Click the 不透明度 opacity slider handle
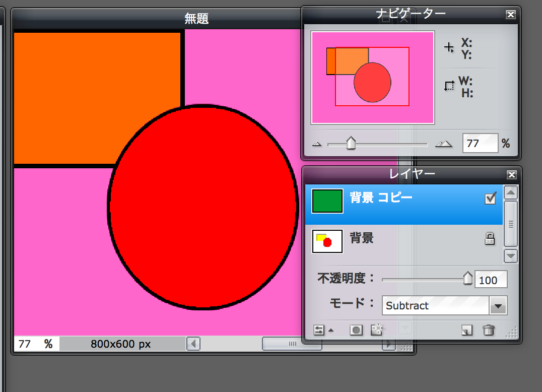542x392 pixels. tap(467, 278)
